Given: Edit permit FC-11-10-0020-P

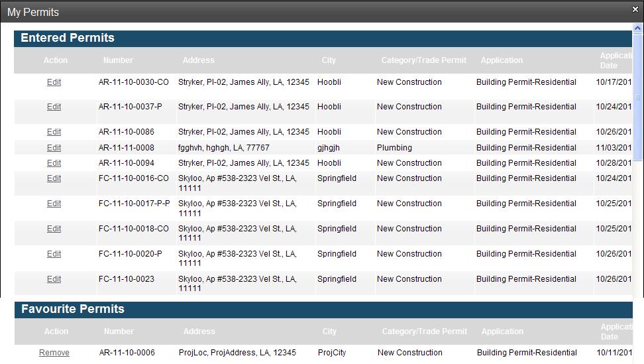Looking at the screenshot, I should tap(54, 254).
